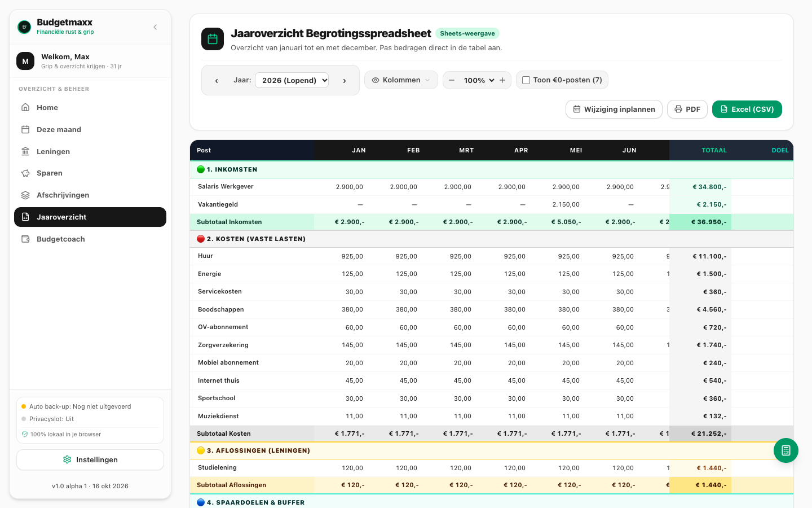Click Wijziging inplannen button

[614, 110]
